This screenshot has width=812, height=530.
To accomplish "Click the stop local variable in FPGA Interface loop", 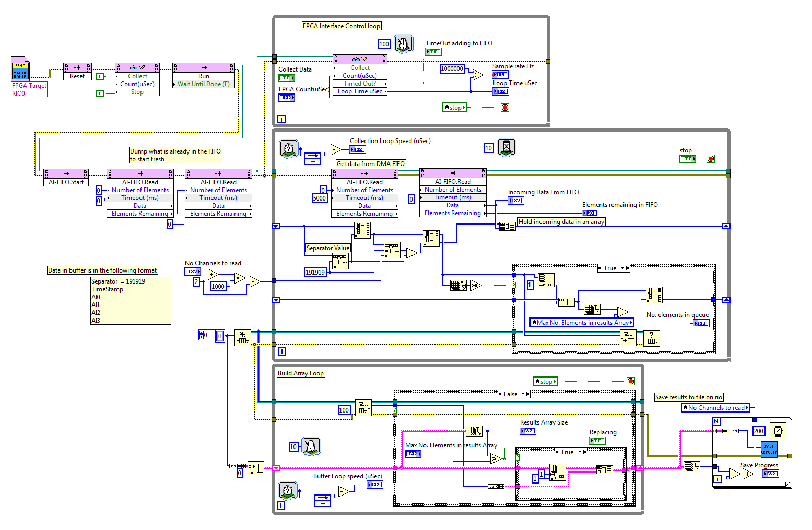I will [x=454, y=108].
